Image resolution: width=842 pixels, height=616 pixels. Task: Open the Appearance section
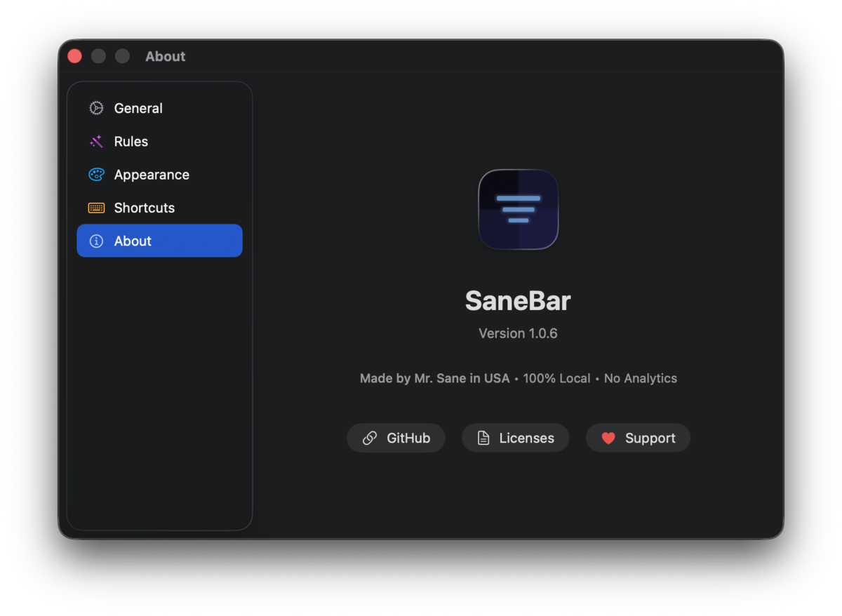[159, 175]
